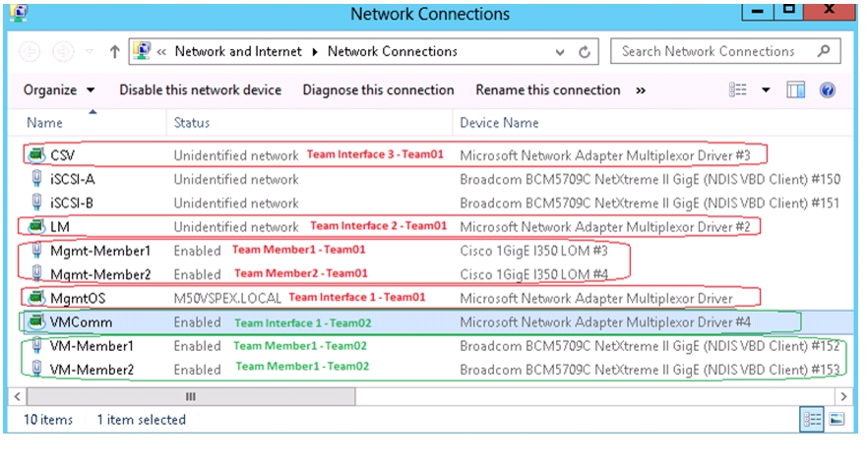
Task: Expand address path hidden folders chevron
Action: pyautogui.click(x=161, y=52)
